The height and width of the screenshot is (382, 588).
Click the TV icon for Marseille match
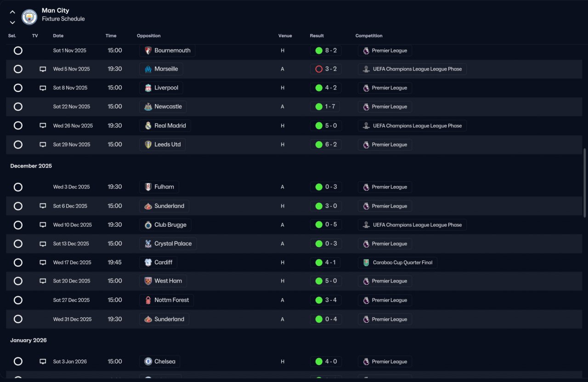pos(43,69)
